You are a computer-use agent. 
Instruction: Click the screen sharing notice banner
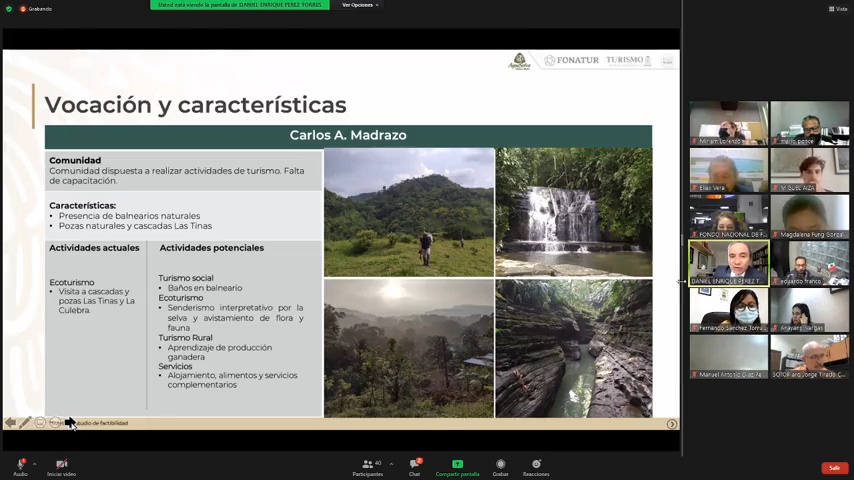point(240,5)
